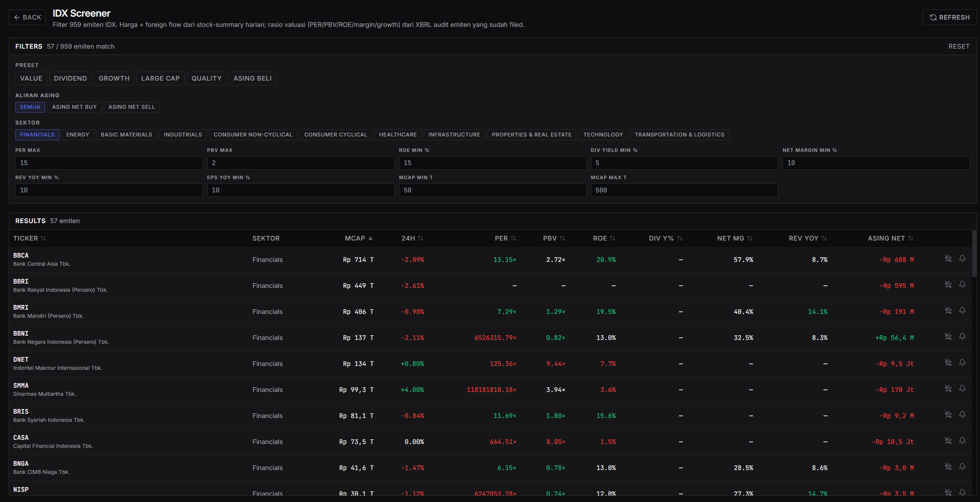980x502 pixels.
Task: Toggle watchlist star for DNET row
Action: [948, 363]
